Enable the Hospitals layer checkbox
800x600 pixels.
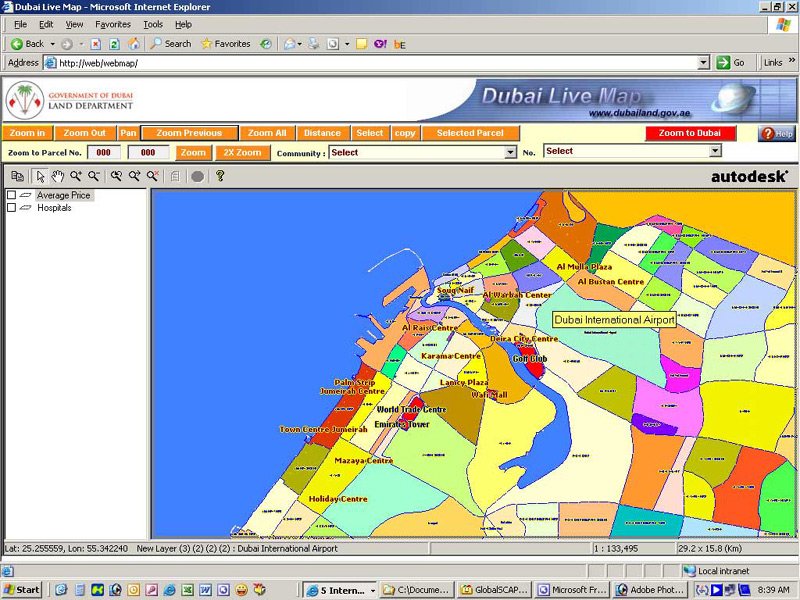tap(11, 208)
